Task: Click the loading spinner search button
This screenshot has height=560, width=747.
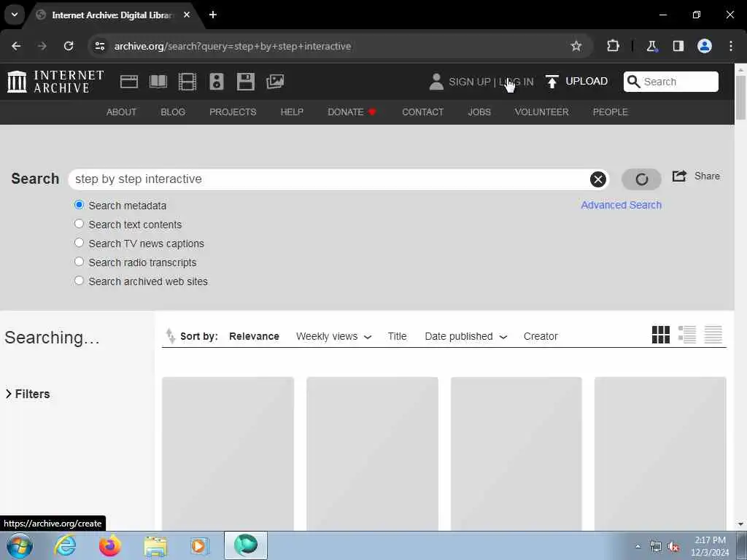Action: pyautogui.click(x=641, y=179)
